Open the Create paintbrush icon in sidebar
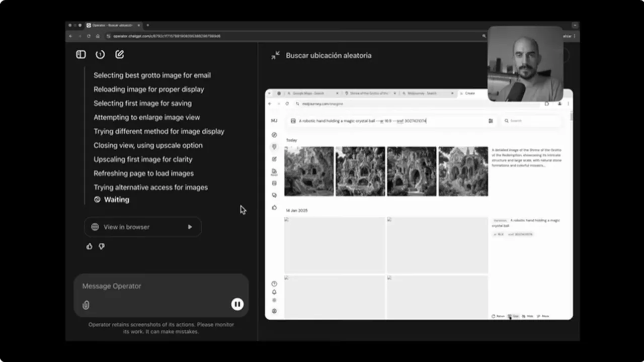644x362 pixels. click(274, 147)
